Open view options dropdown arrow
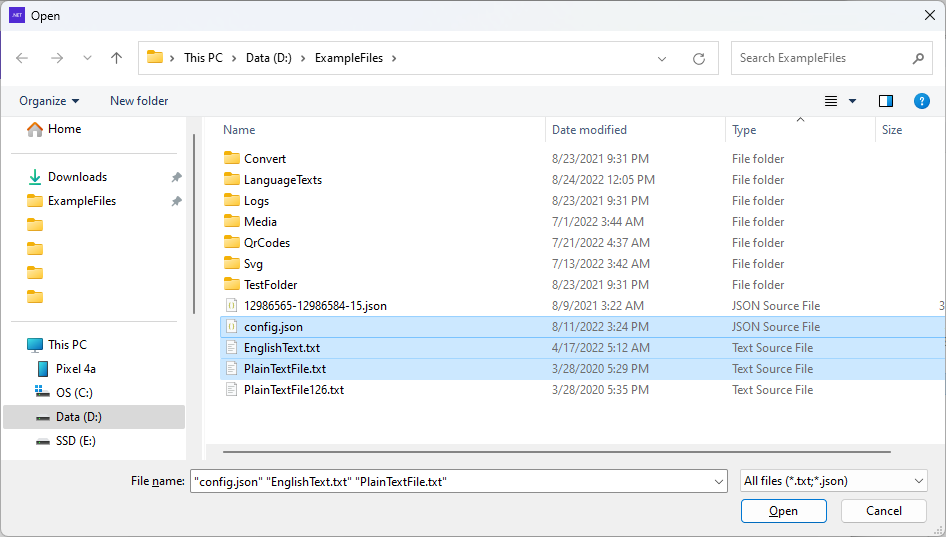 pyautogui.click(x=852, y=101)
